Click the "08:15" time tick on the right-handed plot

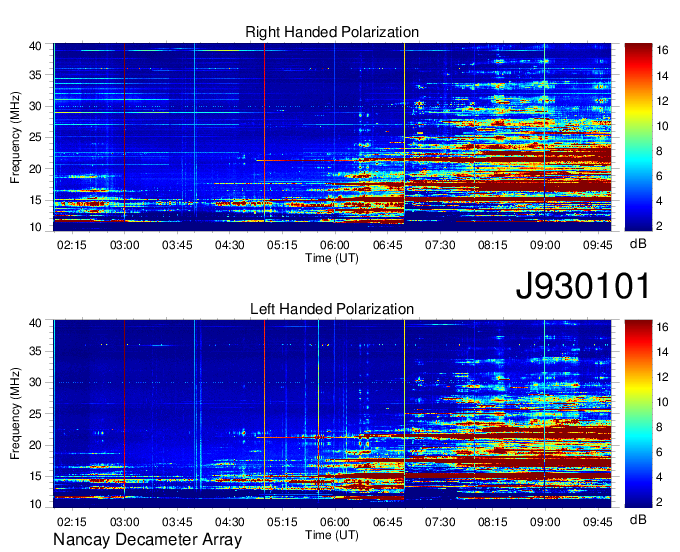493,245
